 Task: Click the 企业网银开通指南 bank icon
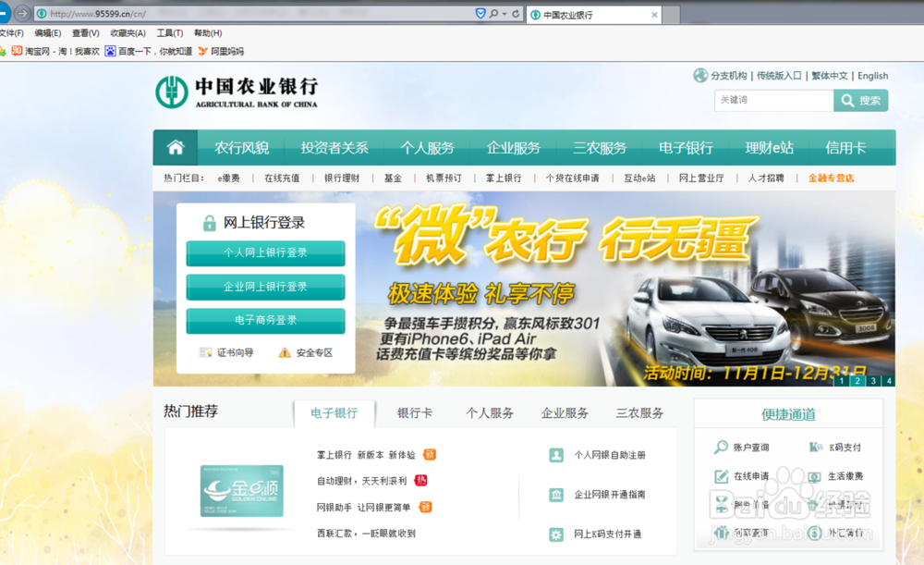tap(556, 495)
